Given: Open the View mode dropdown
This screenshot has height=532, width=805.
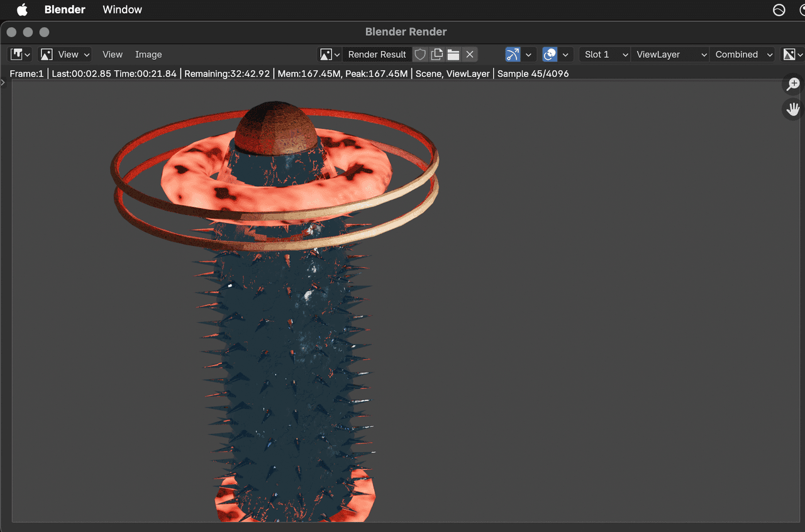Looking at the screenshot, I should (65, 55).
